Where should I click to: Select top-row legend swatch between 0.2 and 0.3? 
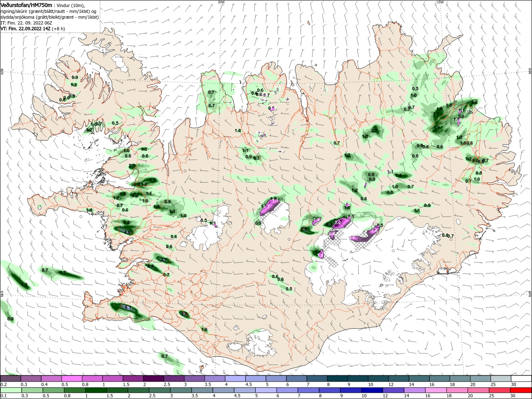(10, 379)
